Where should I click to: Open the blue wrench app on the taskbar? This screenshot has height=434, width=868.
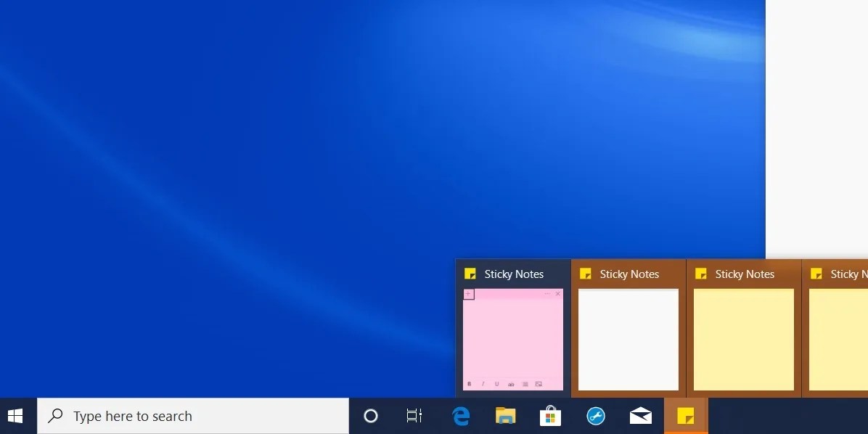click(596, 416)
